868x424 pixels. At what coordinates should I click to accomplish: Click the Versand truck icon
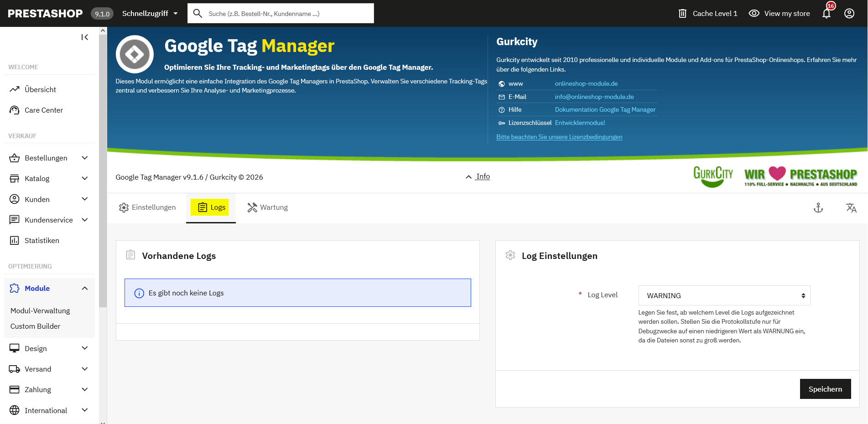[x=15, y=369]
